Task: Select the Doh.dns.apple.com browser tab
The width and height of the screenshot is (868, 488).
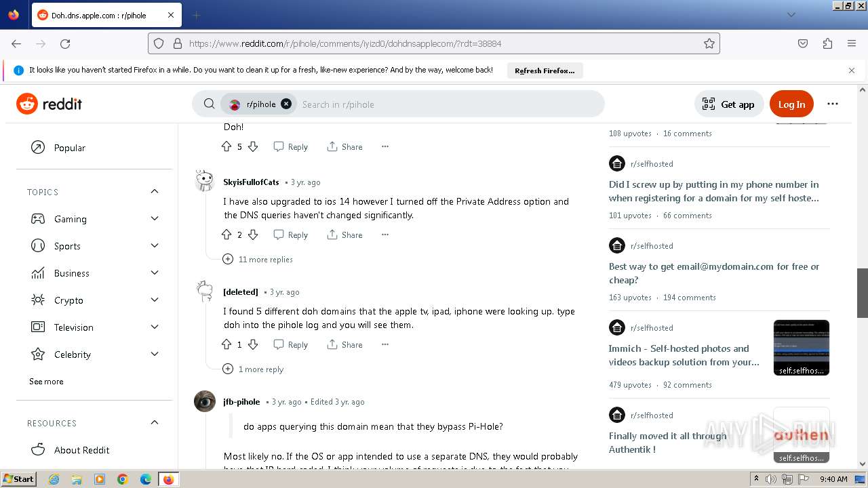Action: click(105, 15)
